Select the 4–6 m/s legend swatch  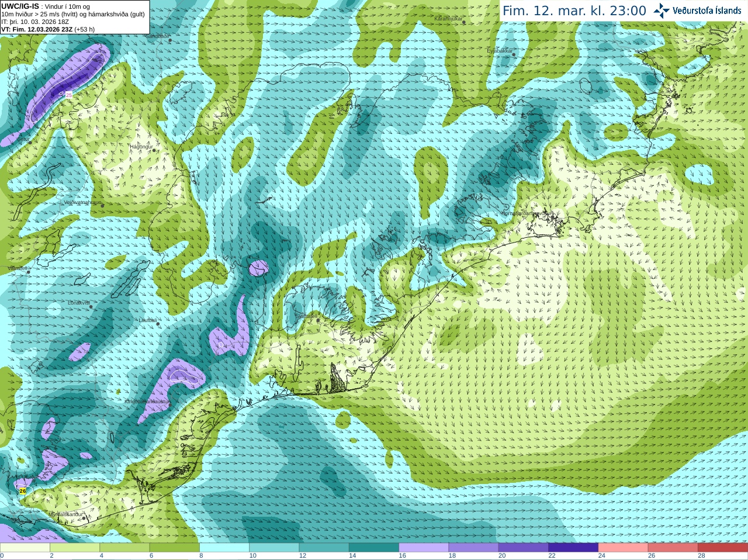click(x=124, y=548)
